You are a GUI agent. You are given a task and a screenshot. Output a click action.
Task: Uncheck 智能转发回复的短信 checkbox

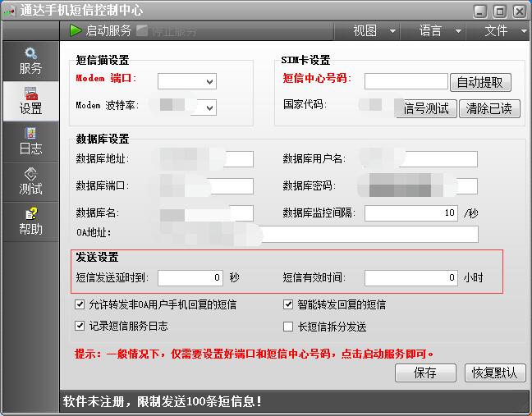(x=288, y=304)
